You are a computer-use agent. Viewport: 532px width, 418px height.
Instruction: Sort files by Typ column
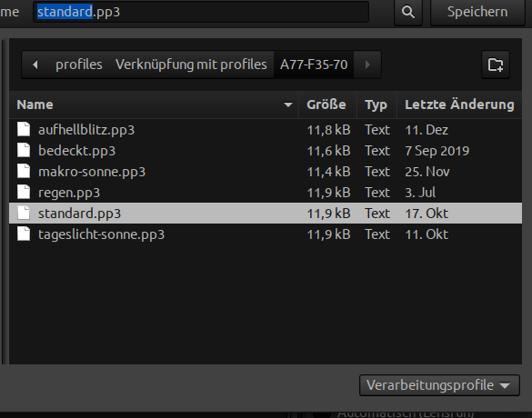tap(376, 104)
